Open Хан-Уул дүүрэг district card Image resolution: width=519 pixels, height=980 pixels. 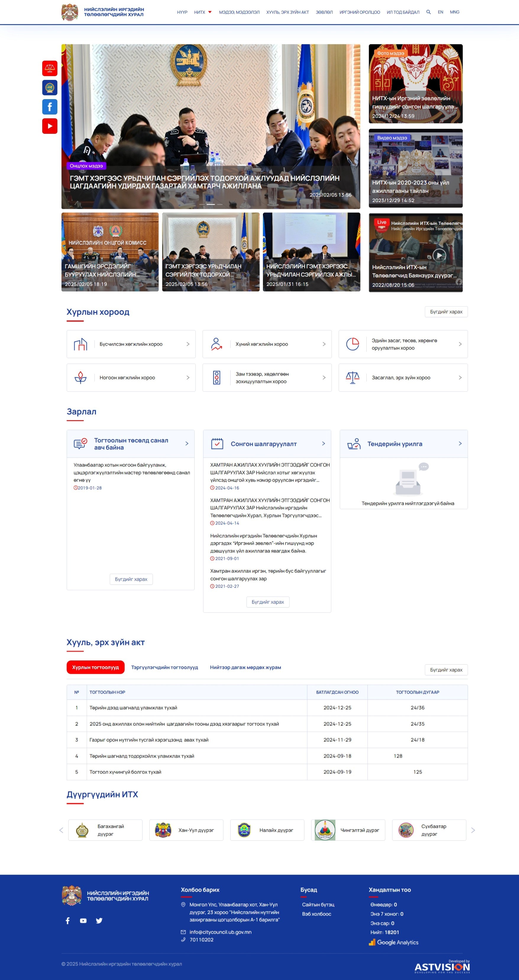click(x=186, y=830)
